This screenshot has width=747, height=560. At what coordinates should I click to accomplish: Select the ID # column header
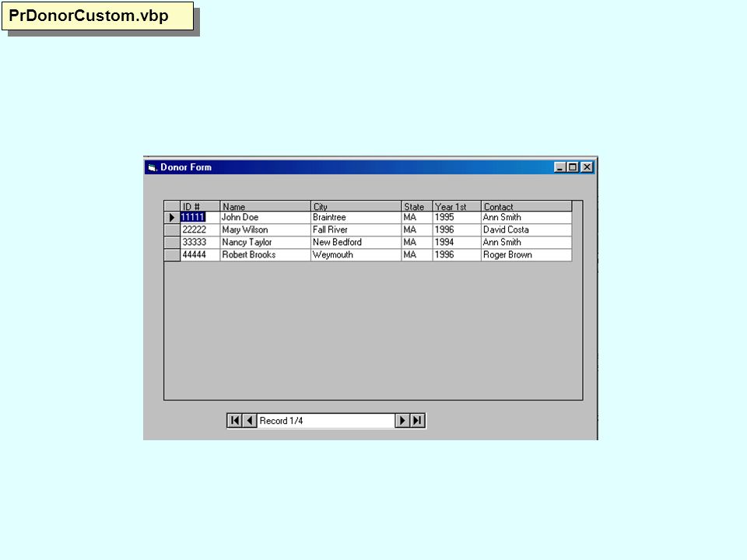tap(200, 206)
